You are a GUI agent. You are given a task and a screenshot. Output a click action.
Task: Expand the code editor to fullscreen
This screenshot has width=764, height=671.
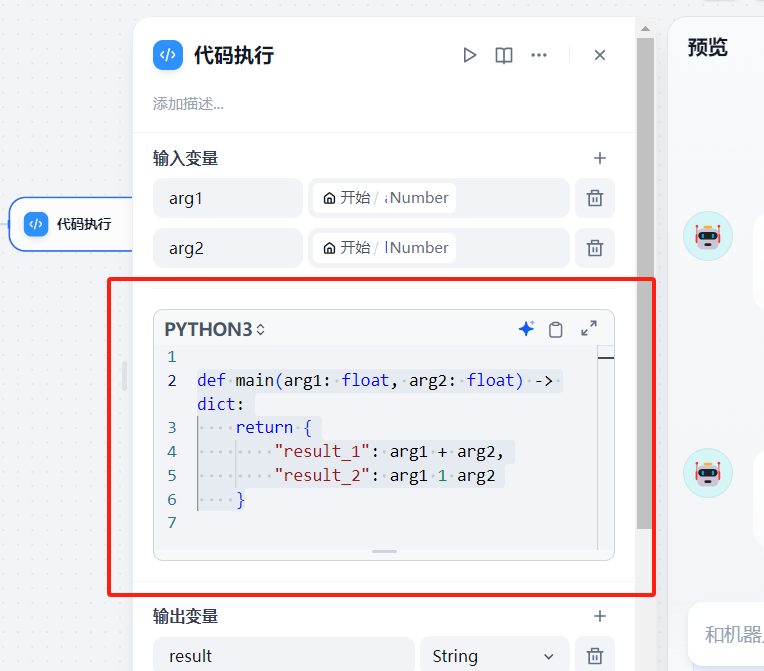click(x=589, y=328)
